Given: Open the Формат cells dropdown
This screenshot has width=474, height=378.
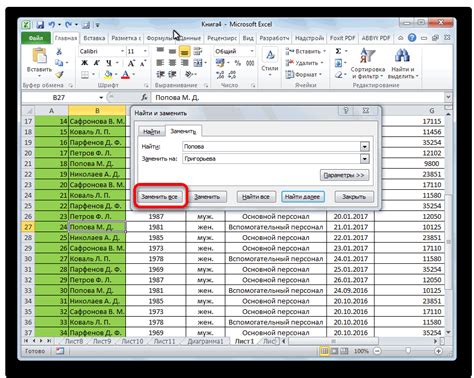Looking at the screenshot, I should [x=303, y=75].
